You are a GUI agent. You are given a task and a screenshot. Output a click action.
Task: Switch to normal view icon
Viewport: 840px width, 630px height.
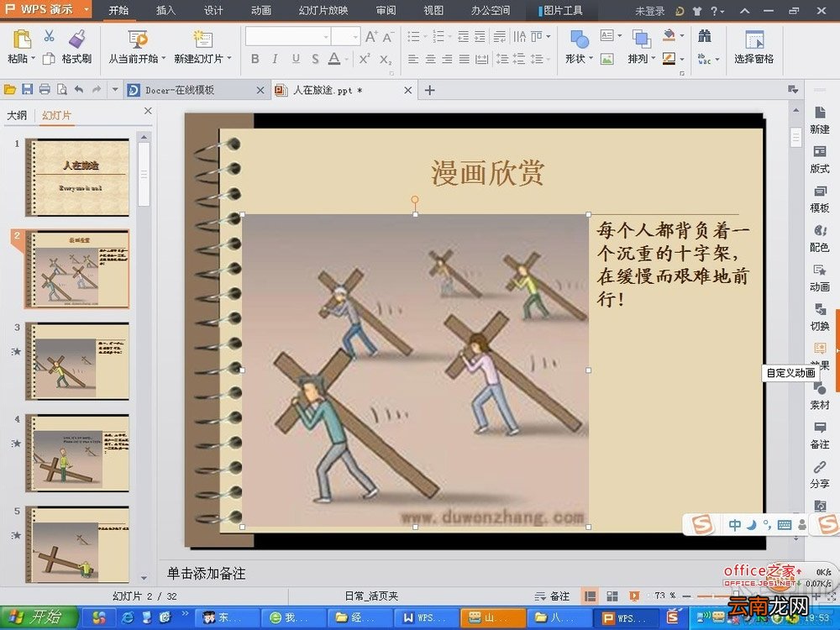tap(590, 596)
